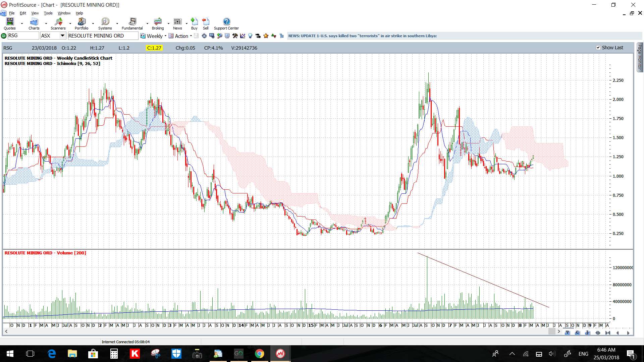Click the expand chart arrows icon
Viewport: 644px width, 362px height.
598,333
